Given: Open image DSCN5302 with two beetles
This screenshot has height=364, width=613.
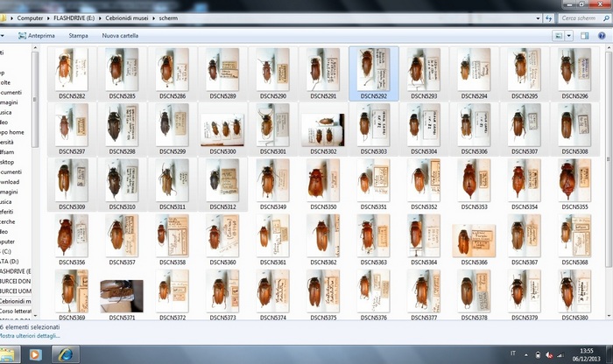Looking at the screenshot, I should (323, 129).
